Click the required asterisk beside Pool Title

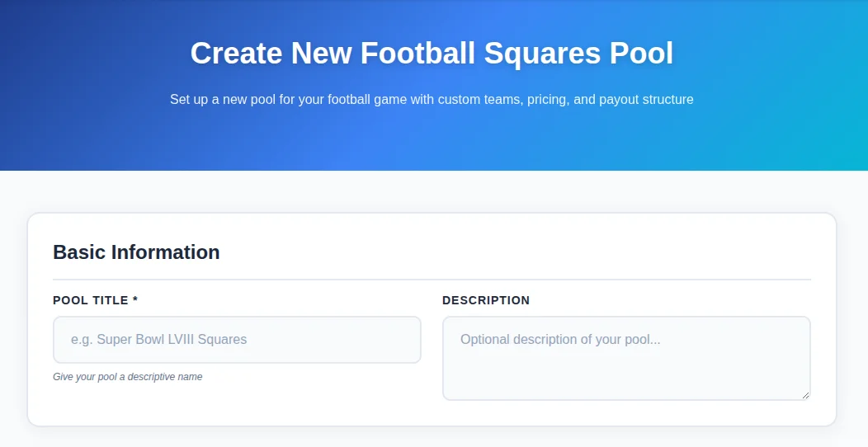pyautogui.click(x=135, y=300)
